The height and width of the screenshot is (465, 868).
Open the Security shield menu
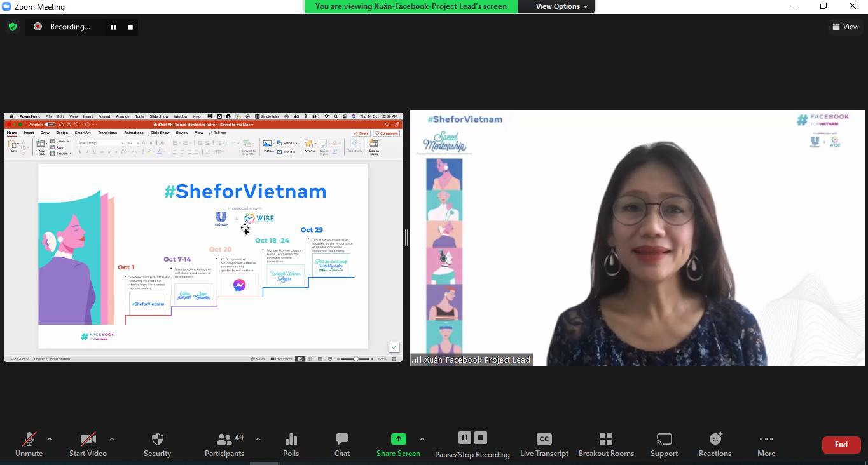pyautogui.click(x=157, y=443)
